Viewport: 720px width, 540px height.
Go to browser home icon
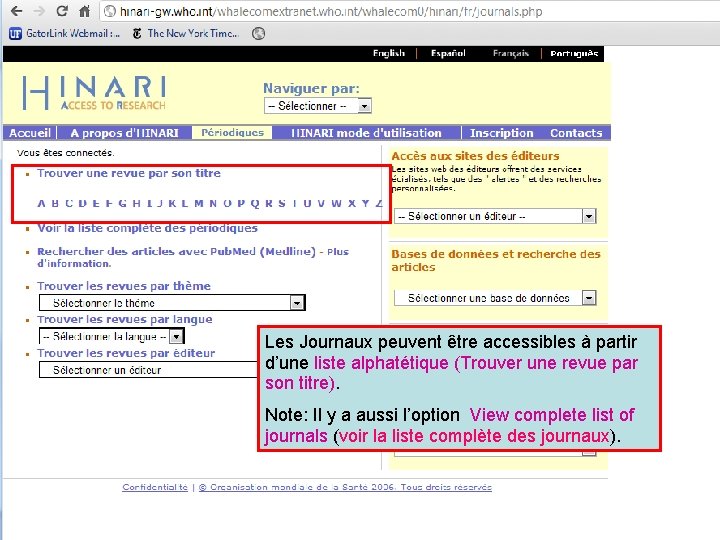coord(84,11)
